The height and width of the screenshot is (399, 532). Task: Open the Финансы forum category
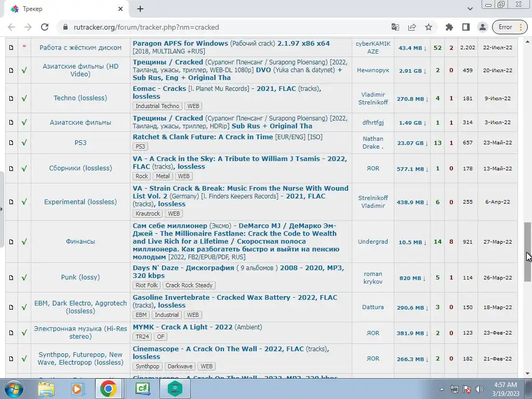click(x=81, y=242)
